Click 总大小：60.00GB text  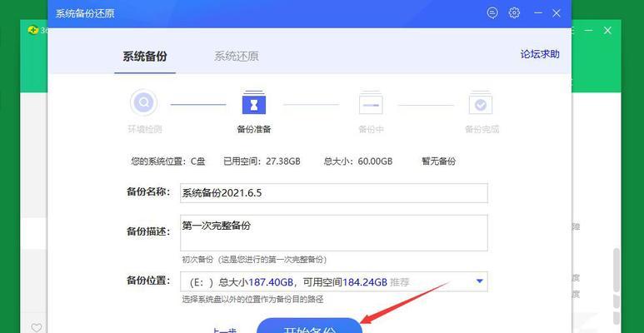coord(358,162)
